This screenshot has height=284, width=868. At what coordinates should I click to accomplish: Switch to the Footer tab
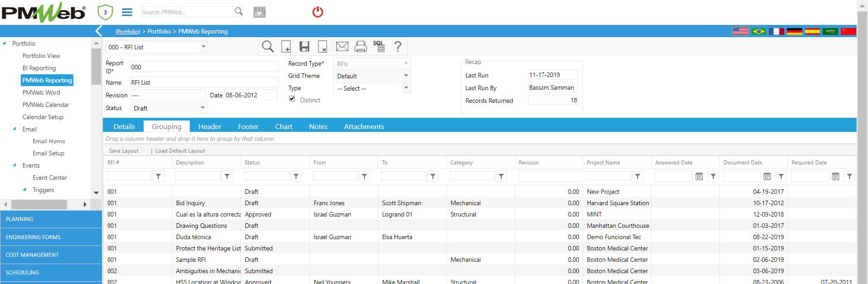coord(248,126)
